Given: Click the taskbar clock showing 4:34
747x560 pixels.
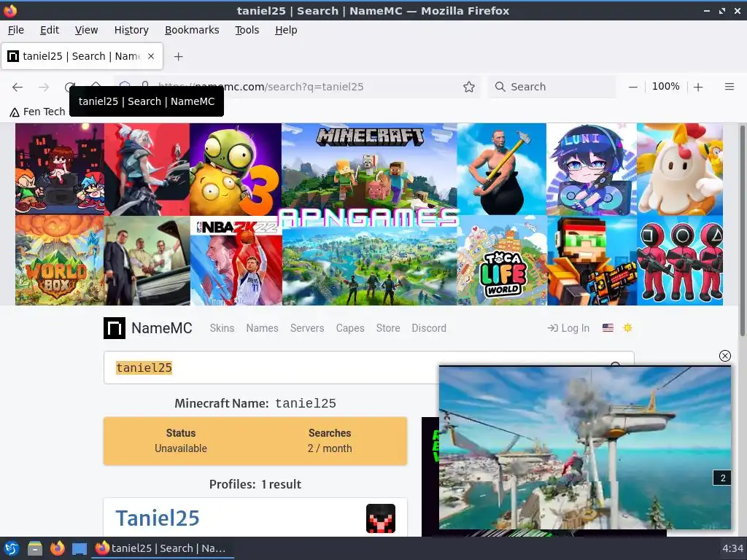Looking at the screenshot, I should point(732,548).
